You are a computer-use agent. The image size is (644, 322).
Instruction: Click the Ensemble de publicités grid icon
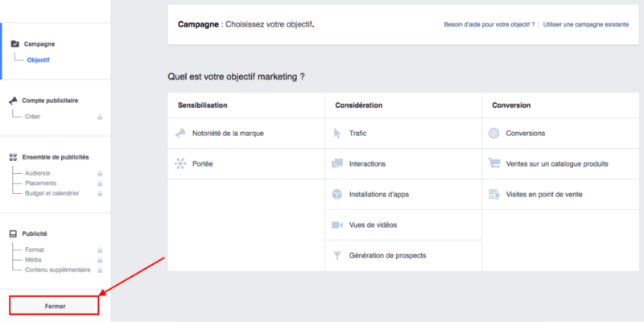point(13,157)
